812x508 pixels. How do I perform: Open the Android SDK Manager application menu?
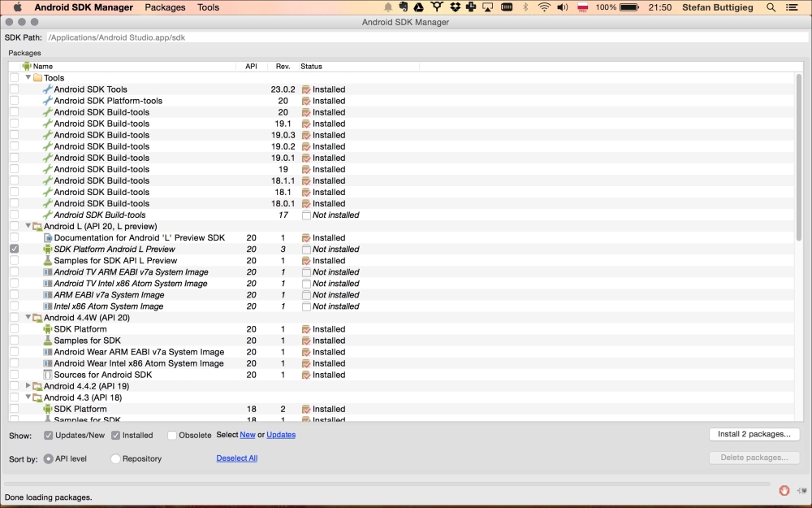[x=84, y=7]
